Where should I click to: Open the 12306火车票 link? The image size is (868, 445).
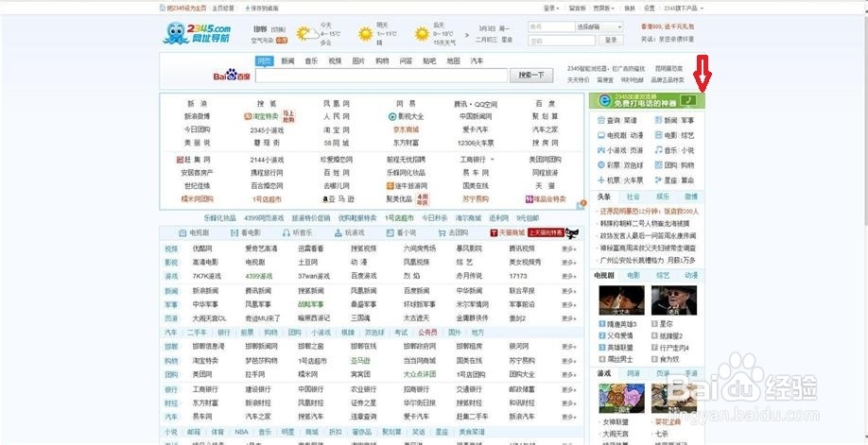tap(475, 143)
